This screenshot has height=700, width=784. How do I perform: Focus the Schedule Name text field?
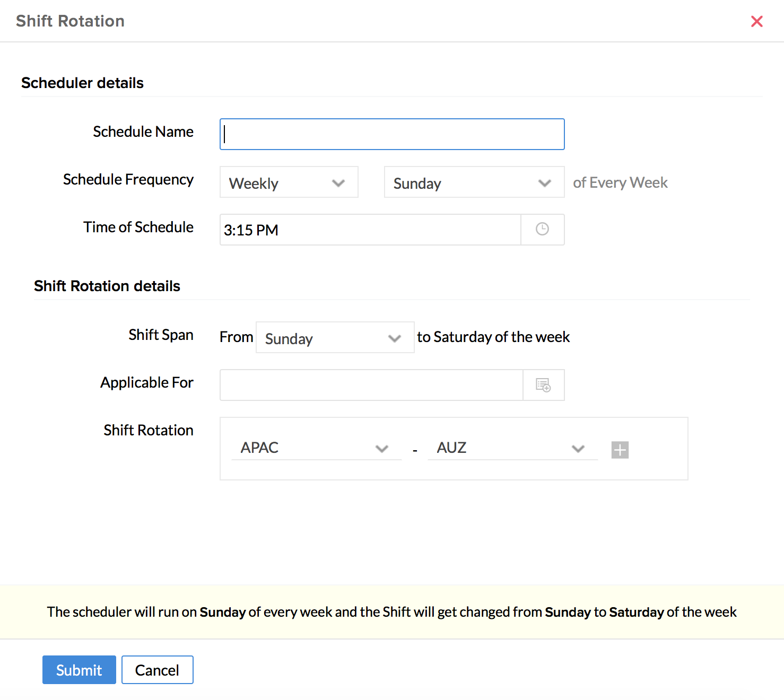[392, 134]
